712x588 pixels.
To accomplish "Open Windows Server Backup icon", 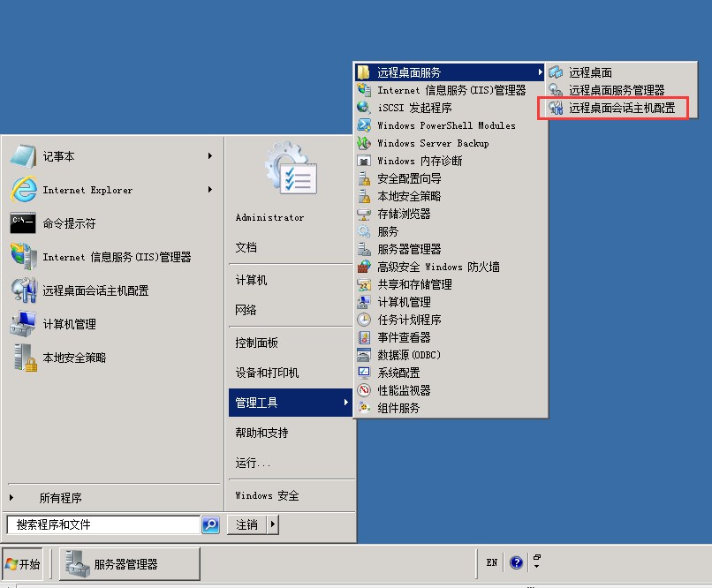I will pyautogui.click(x=363, y=143).
